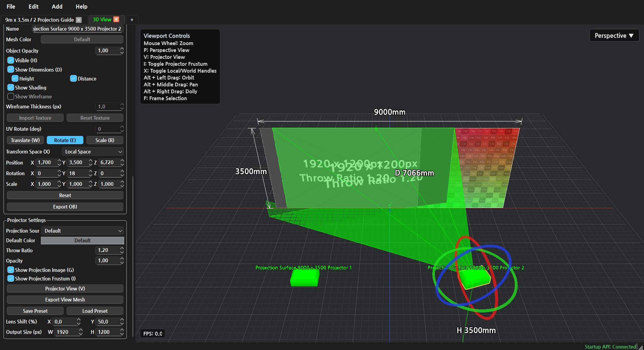Click Scale X value field
The height and width of the screenshot is (350, 644).
[x=46, y=184]
